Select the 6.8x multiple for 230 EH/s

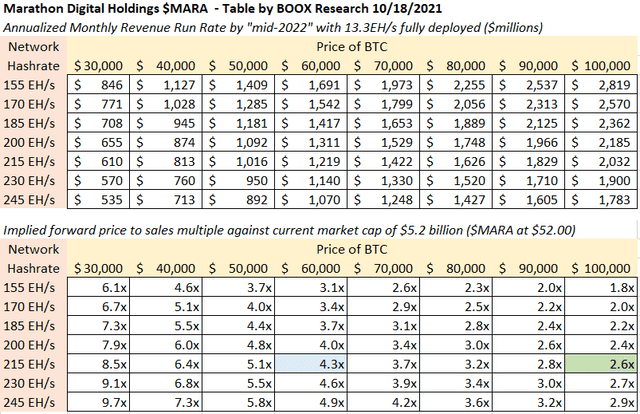[x=166, y=383]
